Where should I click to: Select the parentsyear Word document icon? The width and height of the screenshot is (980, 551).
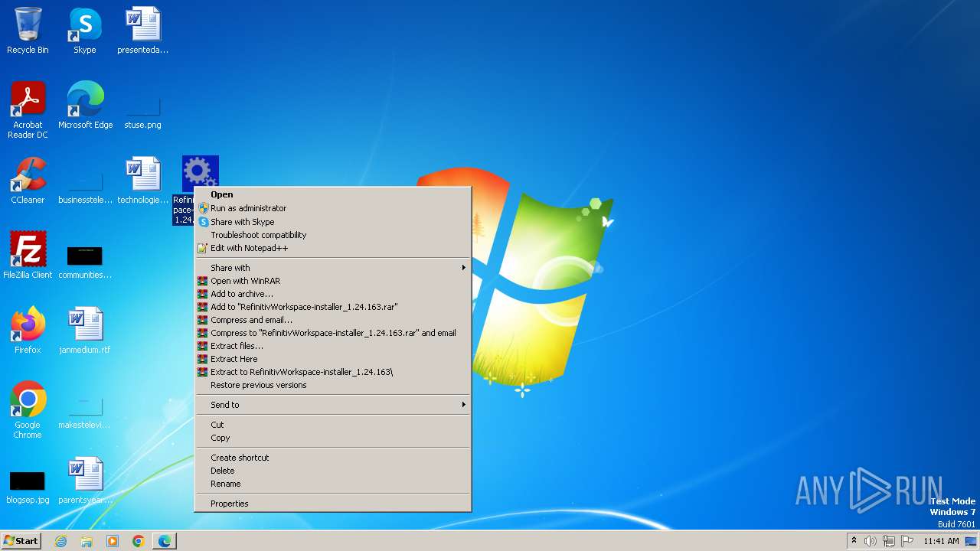tap(85, 480)
